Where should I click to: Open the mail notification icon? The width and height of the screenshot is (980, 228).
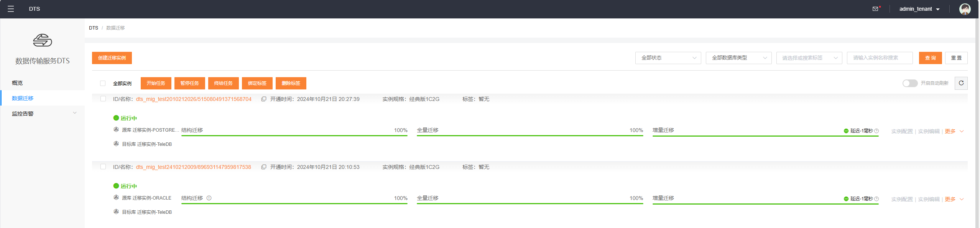point(875,9)
